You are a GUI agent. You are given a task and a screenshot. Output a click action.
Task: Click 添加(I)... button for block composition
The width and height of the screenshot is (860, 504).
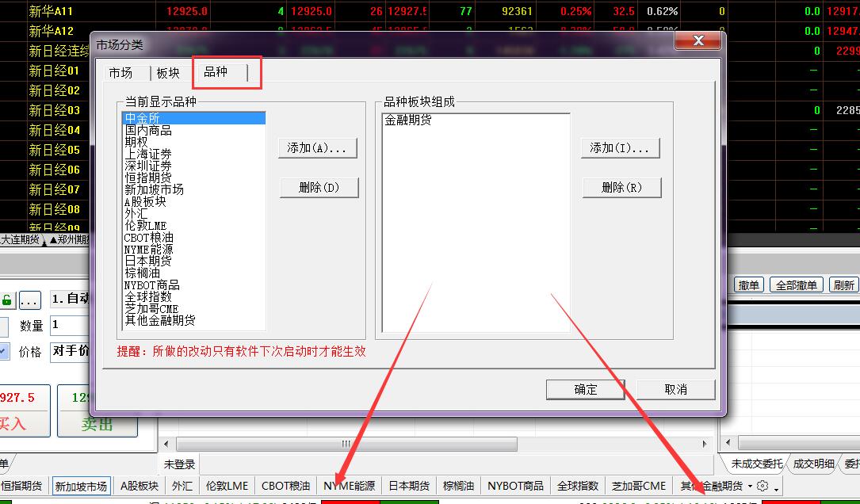tap(620, 148)
